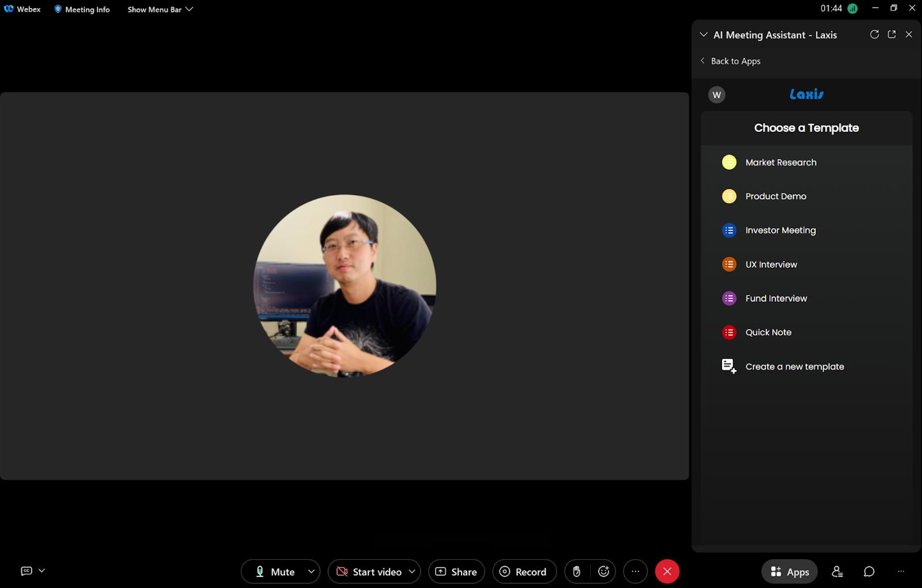The width and height of the screenshot is (922, 588).
Task: Click the Share button
Action: click(456, 571)
